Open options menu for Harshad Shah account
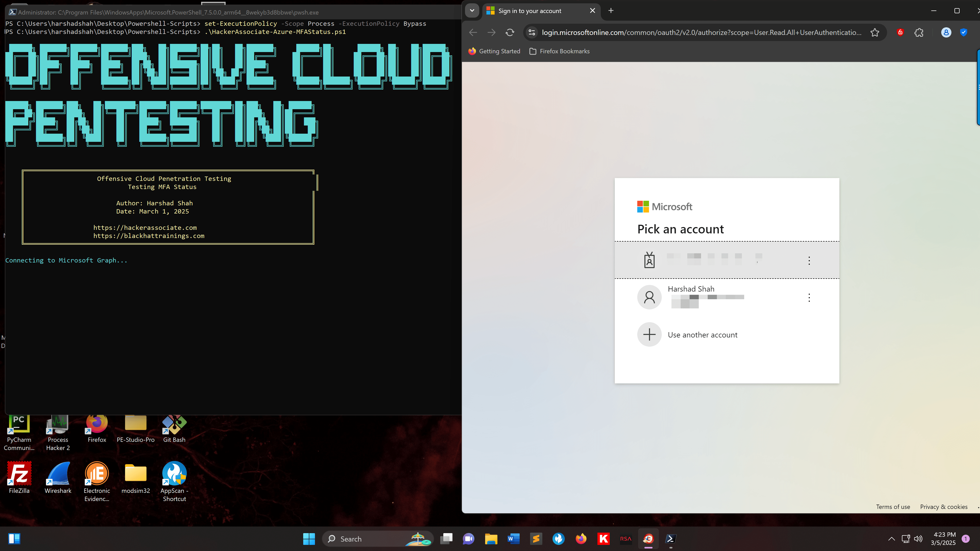 [x=809, y=298]
